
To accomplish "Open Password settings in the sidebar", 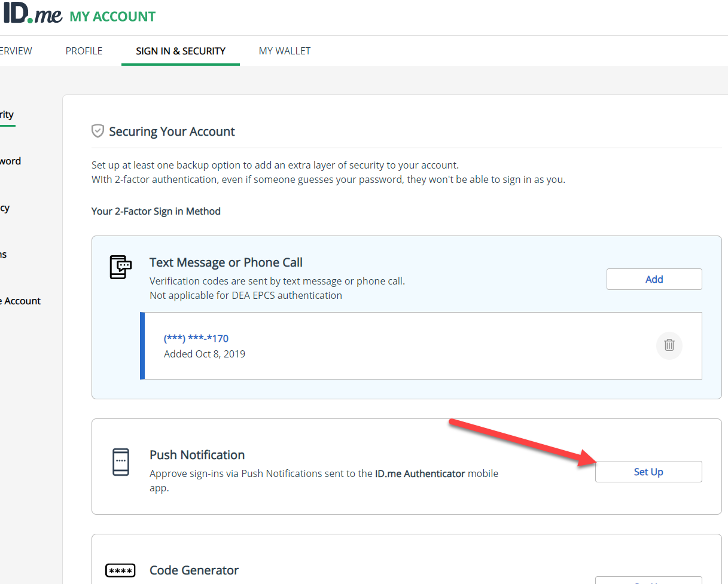I will tap(10, 161).
